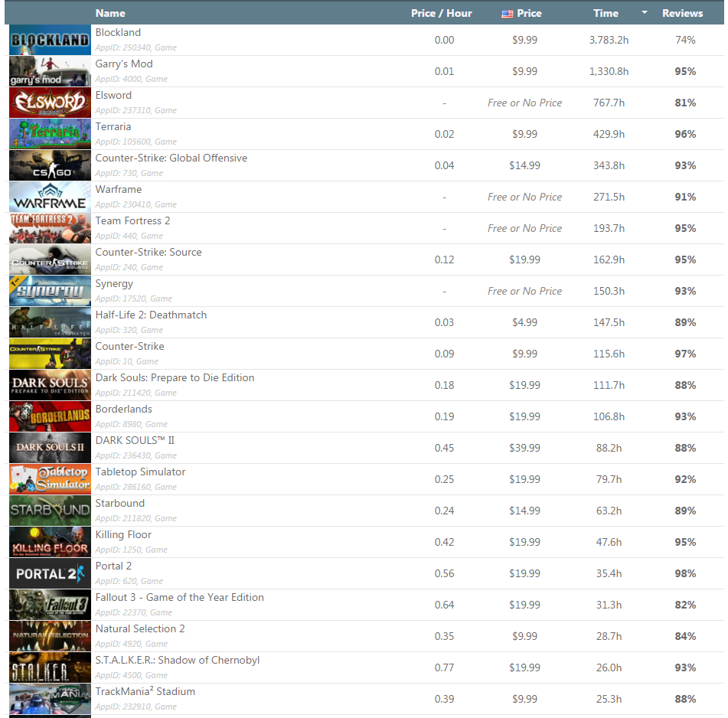
Task: Click the Elsword logo thumbnail
Action: point(51,103)
